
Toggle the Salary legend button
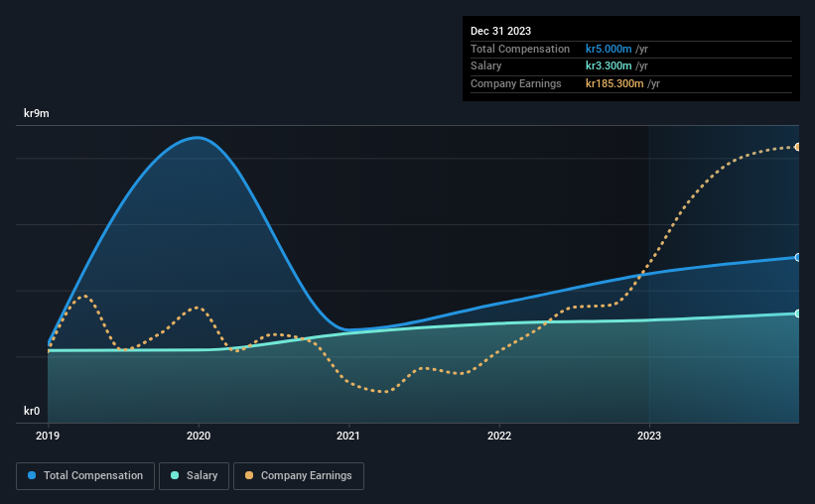(x=194, y=476)
